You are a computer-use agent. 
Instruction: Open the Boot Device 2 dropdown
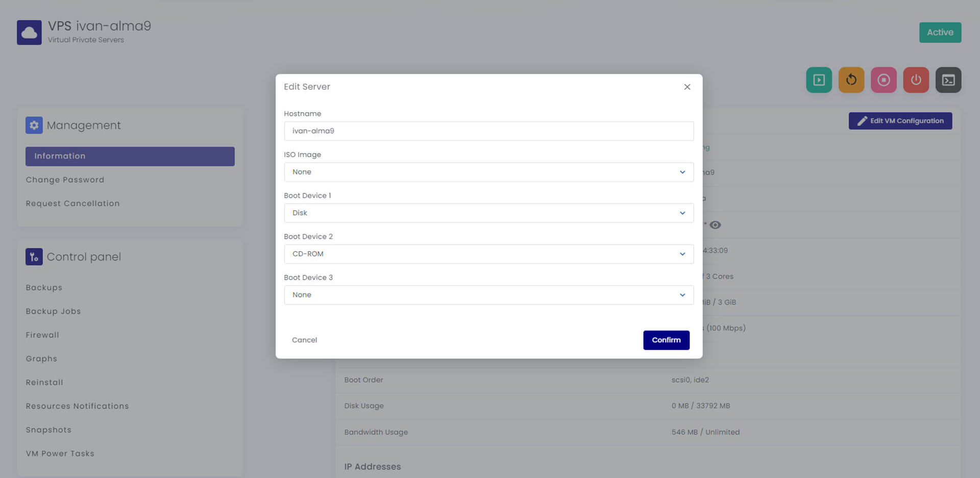click(x=488, y=254)
